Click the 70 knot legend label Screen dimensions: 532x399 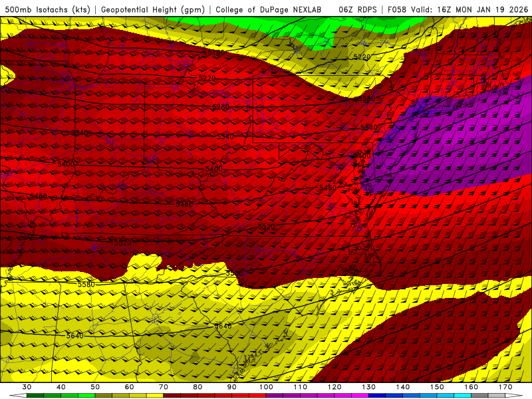point(164,387)
